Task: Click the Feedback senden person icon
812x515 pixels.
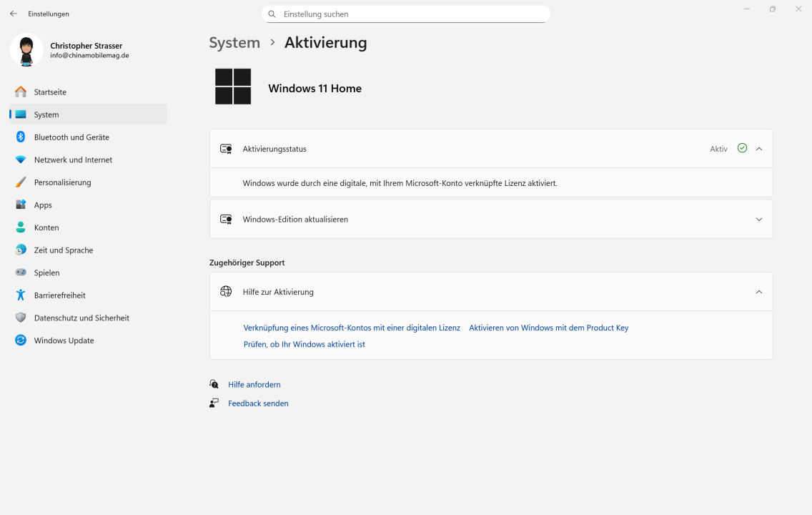Action: (214, 403)
